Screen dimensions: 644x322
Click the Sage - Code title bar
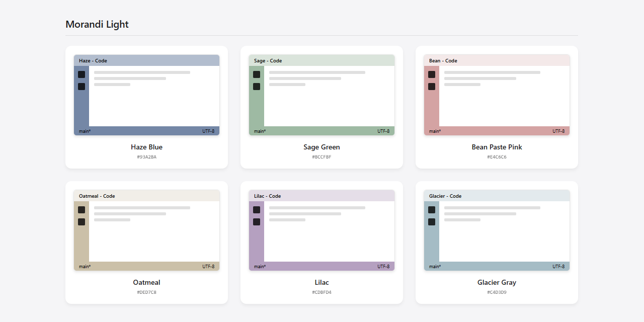click(x=321, y=60)
